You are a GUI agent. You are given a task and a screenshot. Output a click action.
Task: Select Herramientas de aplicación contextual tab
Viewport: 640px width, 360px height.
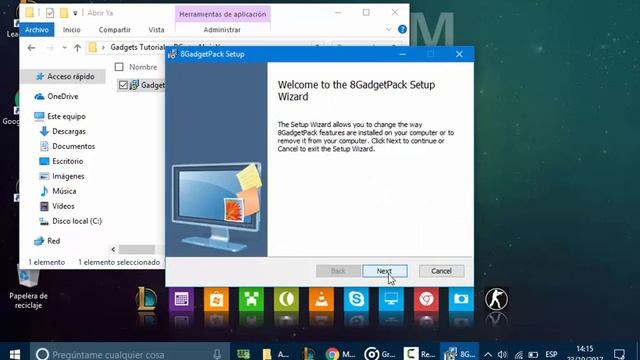(x=222, y=14)
